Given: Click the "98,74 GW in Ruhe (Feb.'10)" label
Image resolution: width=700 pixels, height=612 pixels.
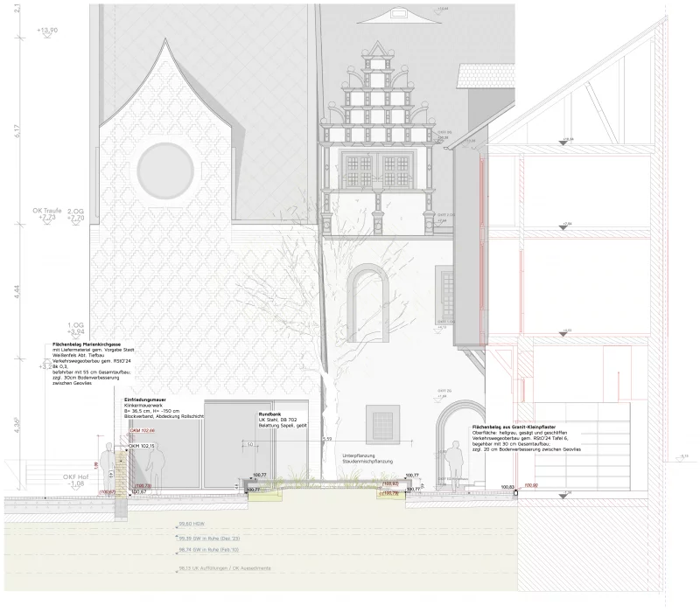Looking at the screenshot, I should (x=209, y=550).
